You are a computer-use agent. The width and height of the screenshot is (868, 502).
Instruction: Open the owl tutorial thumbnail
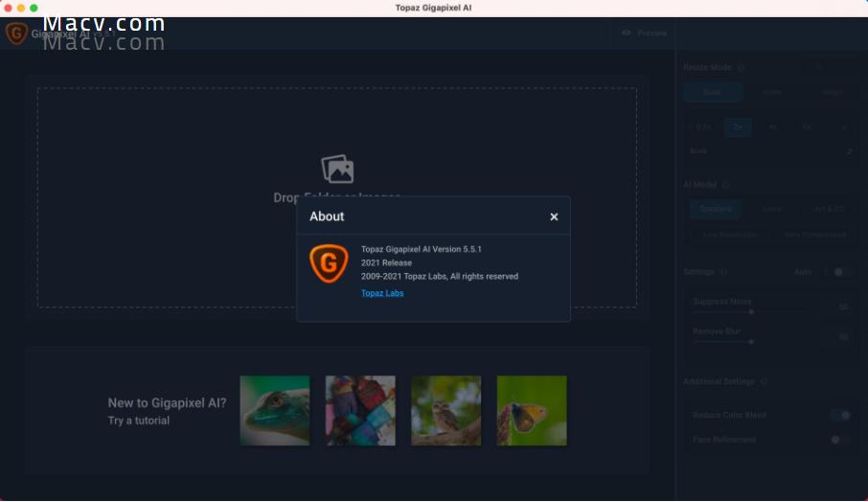coord(445,411)
